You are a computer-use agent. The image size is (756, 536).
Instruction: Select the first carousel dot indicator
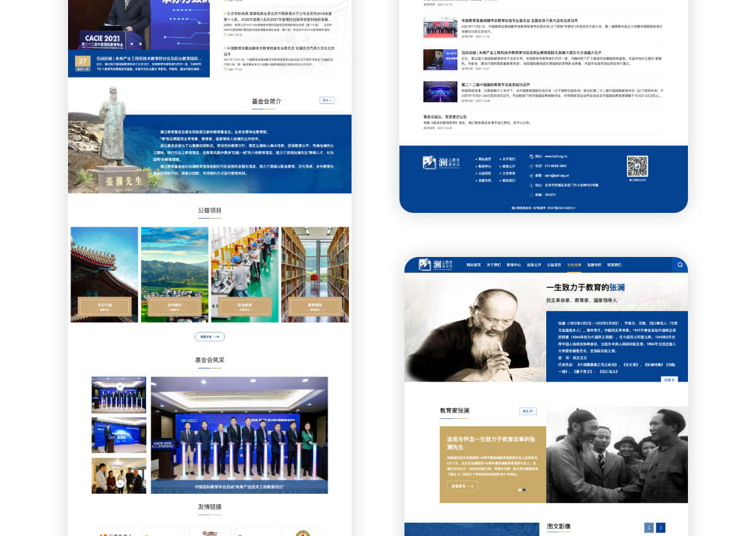519,489
